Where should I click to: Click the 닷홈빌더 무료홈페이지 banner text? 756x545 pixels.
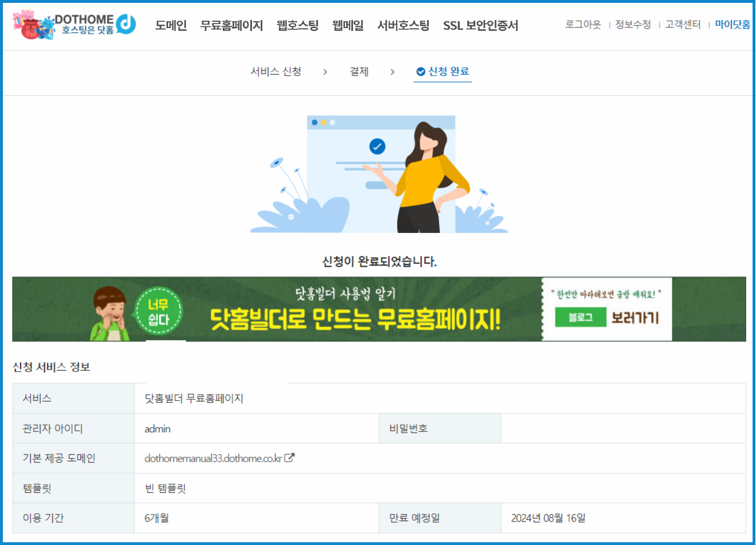355,318
